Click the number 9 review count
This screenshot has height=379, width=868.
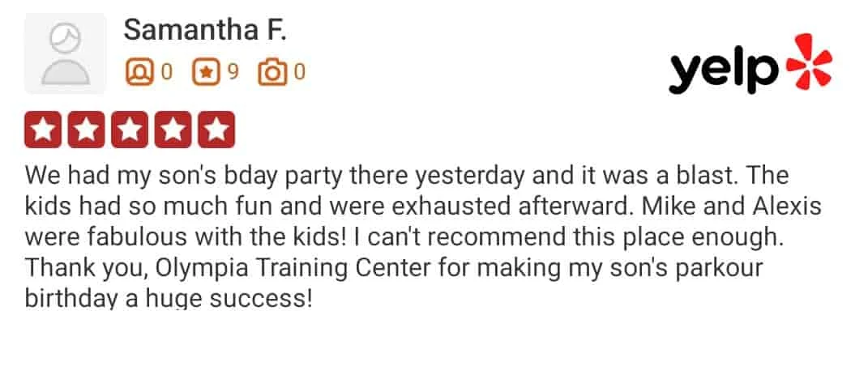(x=233, y=72)
